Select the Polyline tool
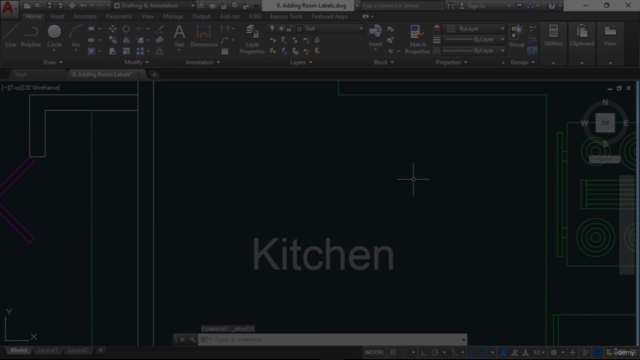Screen dimensions: 640x360 pyautogui.click(x=31, y=36)
